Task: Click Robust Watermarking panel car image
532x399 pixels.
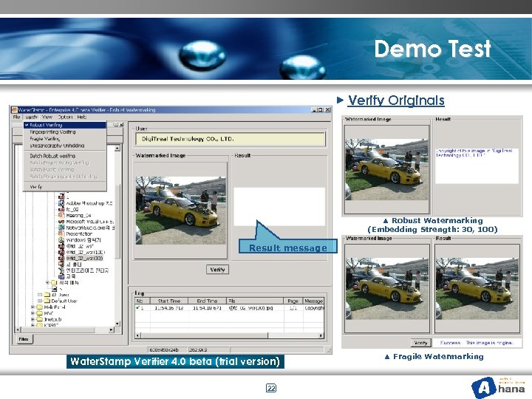Action: pos(387,169)
